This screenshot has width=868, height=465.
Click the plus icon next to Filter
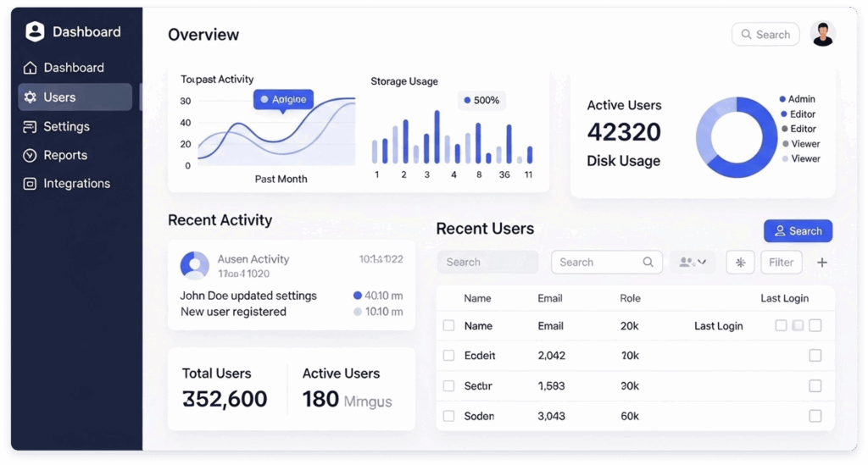pos(821,263)
